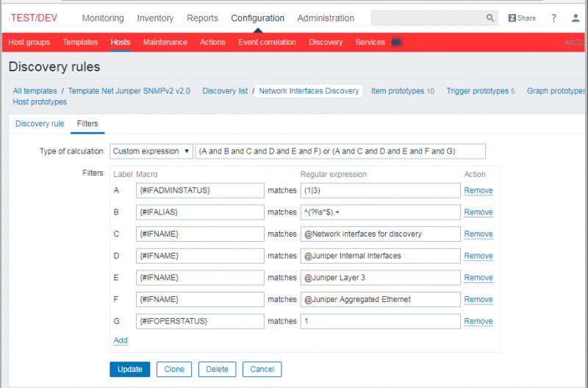The image size is (588, 388).
Task: Open the Configuration menu
Action: coord(257,18)
